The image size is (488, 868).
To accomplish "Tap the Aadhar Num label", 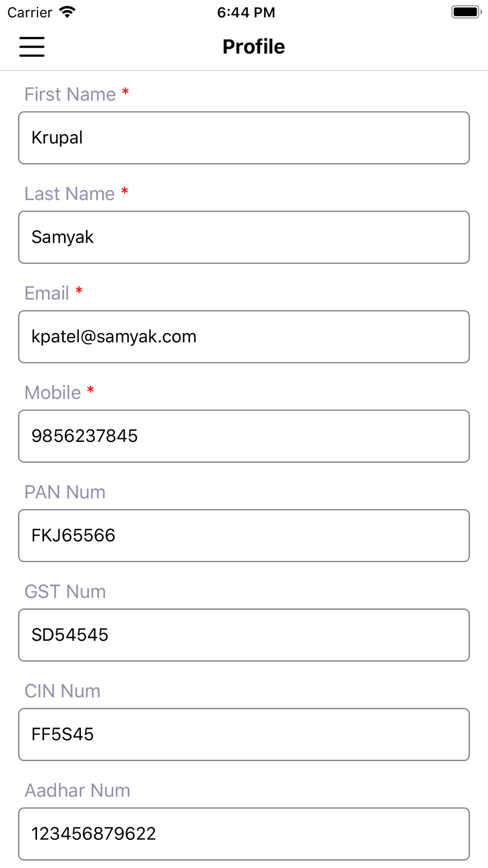I will coord(78,790).
